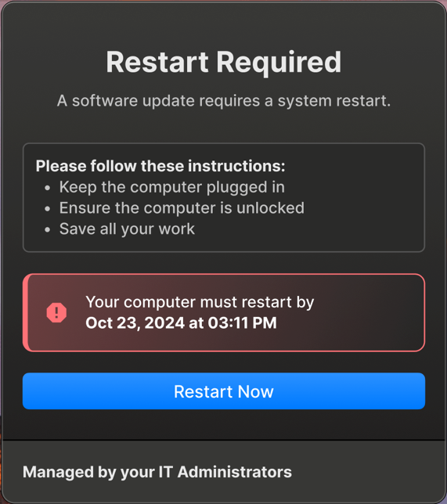The height and width of the screenshot is (504, 447).
Task: Click the red deadline warning banner
Action: click(x=224, y=313)
